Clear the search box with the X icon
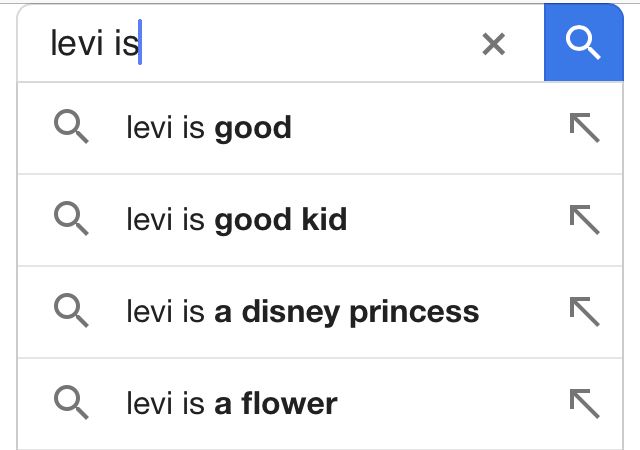Viewport: 640px width, 450px height. pos(493,44)
